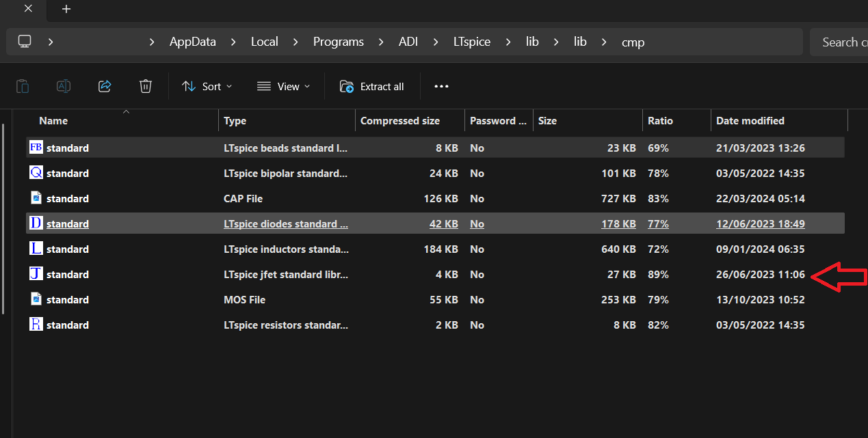Click the FB beads library file icon
The image size is (868, 438).
pos(36,148)
